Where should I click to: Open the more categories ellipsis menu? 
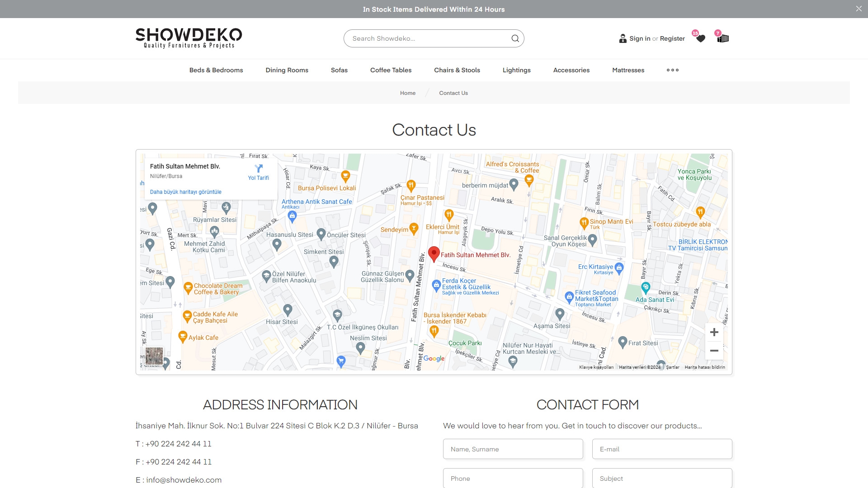click(x=672, y=70)
